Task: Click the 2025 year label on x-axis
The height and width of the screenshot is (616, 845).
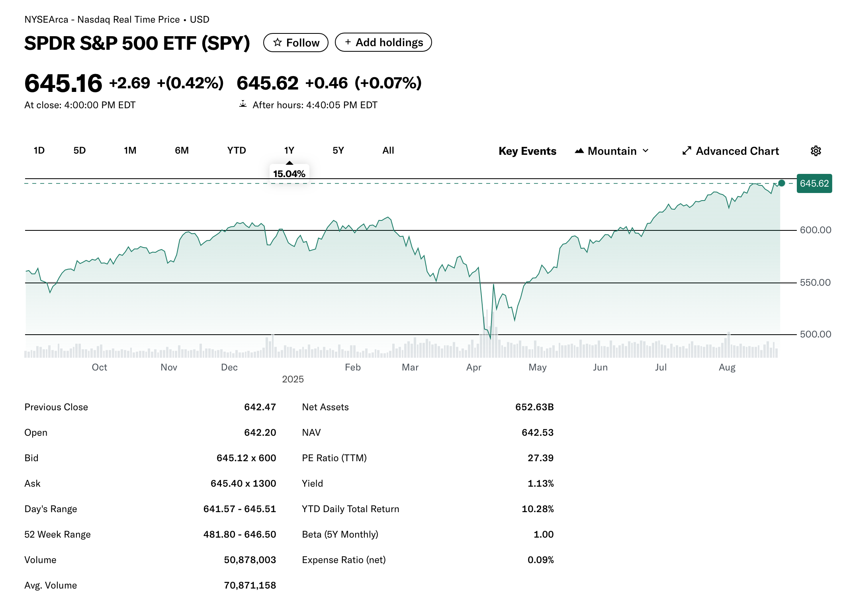Action: point(293,379)
